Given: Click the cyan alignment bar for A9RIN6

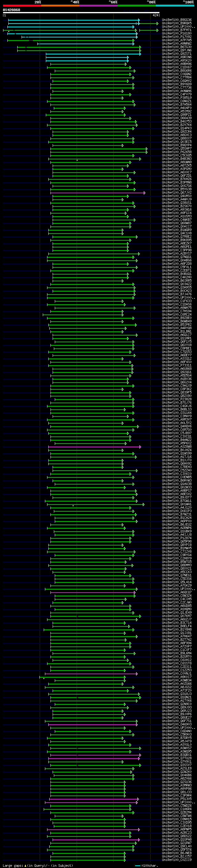Looking at the screenshot, I should coord(87,57).
